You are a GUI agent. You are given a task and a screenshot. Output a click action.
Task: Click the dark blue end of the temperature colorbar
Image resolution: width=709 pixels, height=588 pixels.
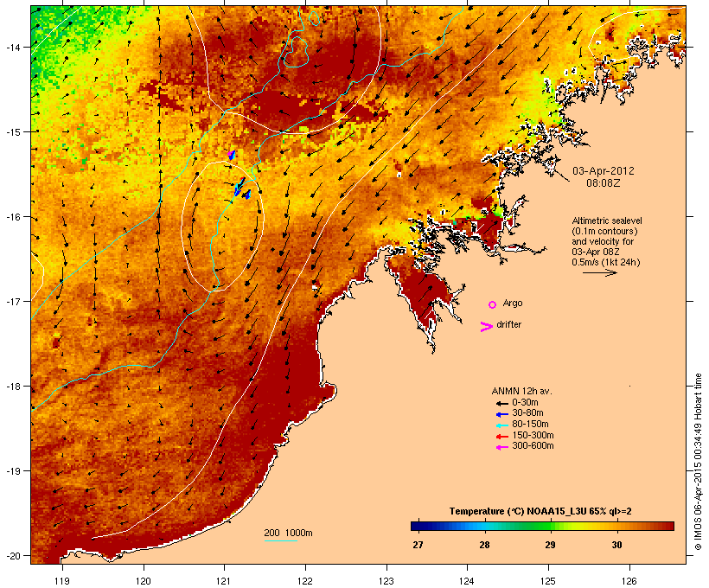[x=418, y=526]
